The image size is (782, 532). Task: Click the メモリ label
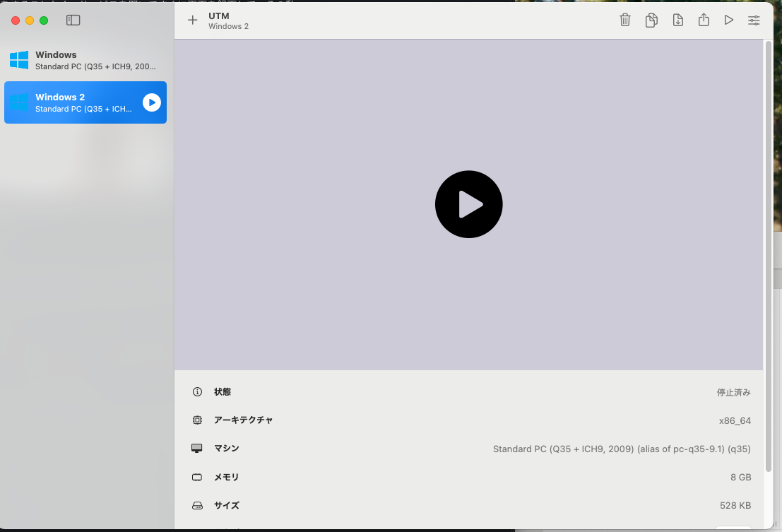(227, 477)
